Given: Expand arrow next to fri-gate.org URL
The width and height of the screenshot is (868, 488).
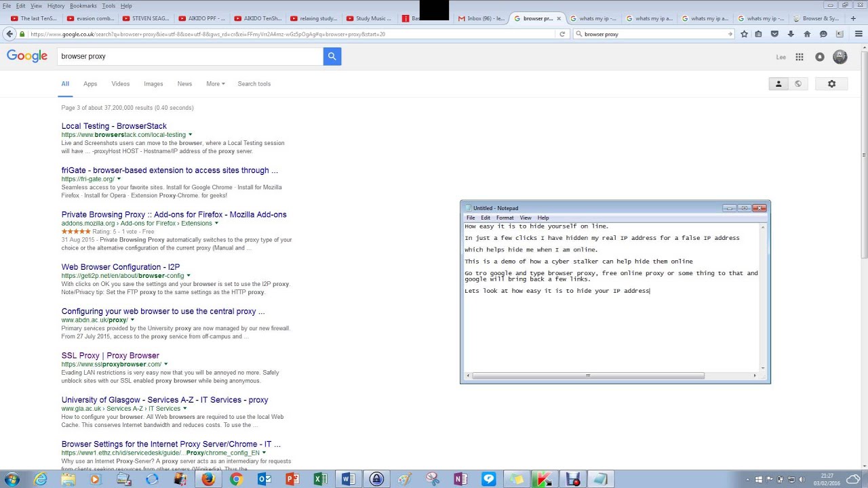Looking at the screenshot, I should pyautogui.click(x=119, y=179).
